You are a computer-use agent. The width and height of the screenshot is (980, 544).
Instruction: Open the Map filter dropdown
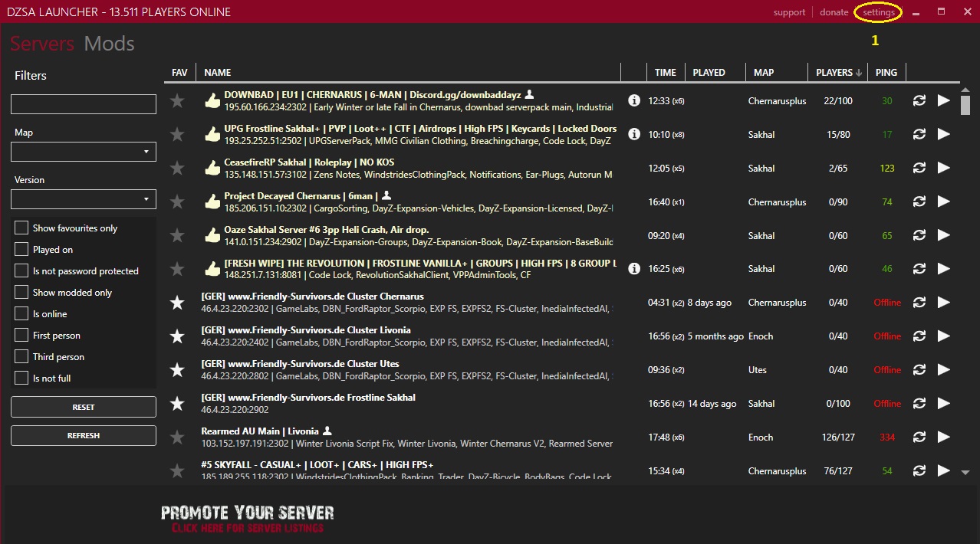[x=84, y=152]
